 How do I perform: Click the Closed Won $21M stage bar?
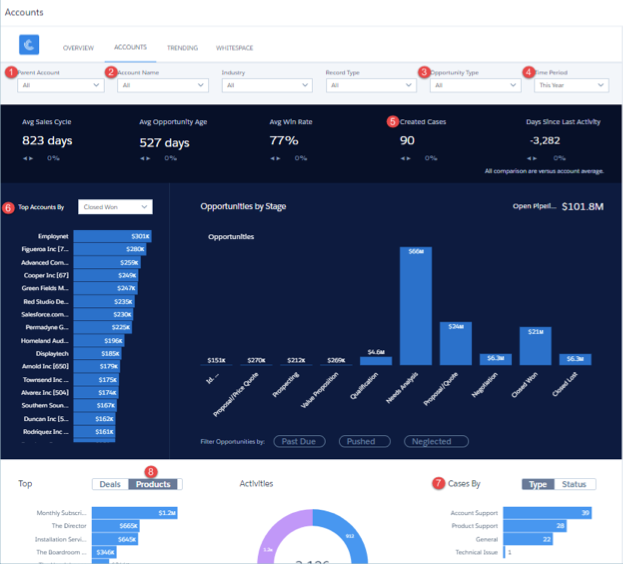pos(536,346)
